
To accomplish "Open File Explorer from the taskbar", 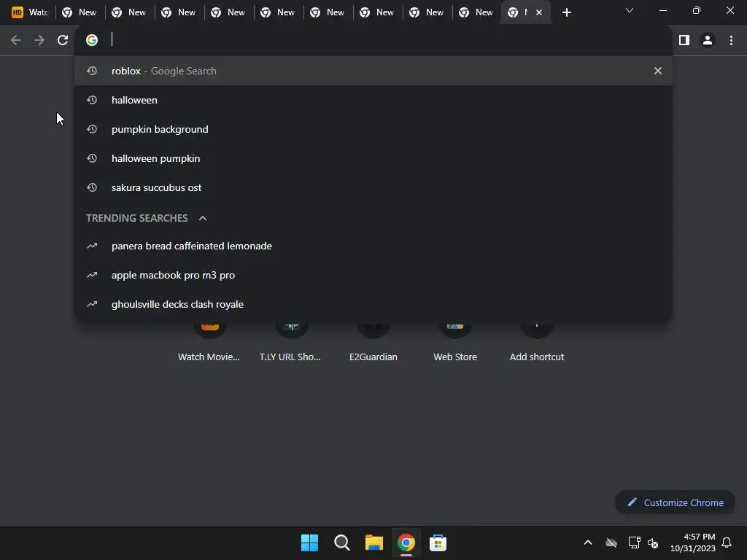I will click(374, 542).
